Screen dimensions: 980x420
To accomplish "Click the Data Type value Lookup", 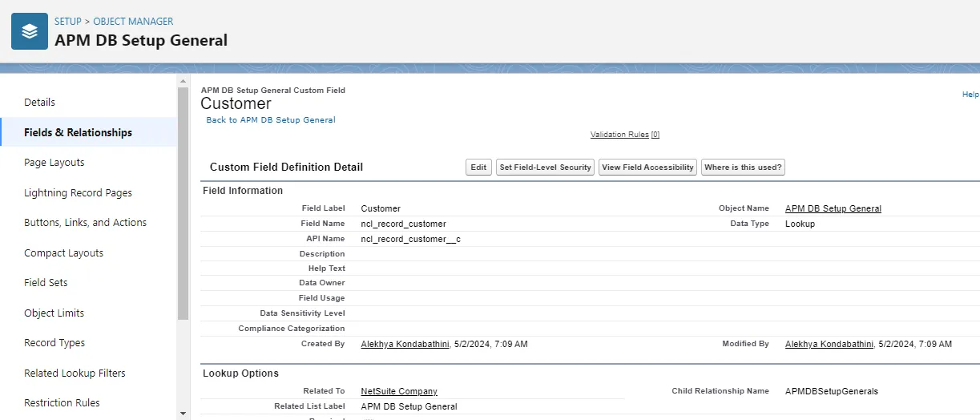I will pyautogui.click(x=800, y=224).
